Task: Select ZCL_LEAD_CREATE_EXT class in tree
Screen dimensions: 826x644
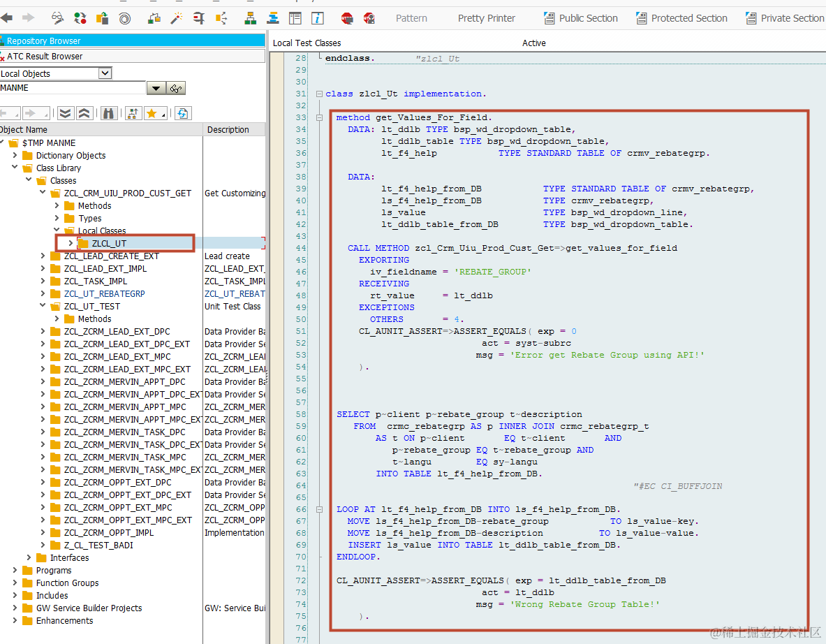Action: click(x=111, y=256)
